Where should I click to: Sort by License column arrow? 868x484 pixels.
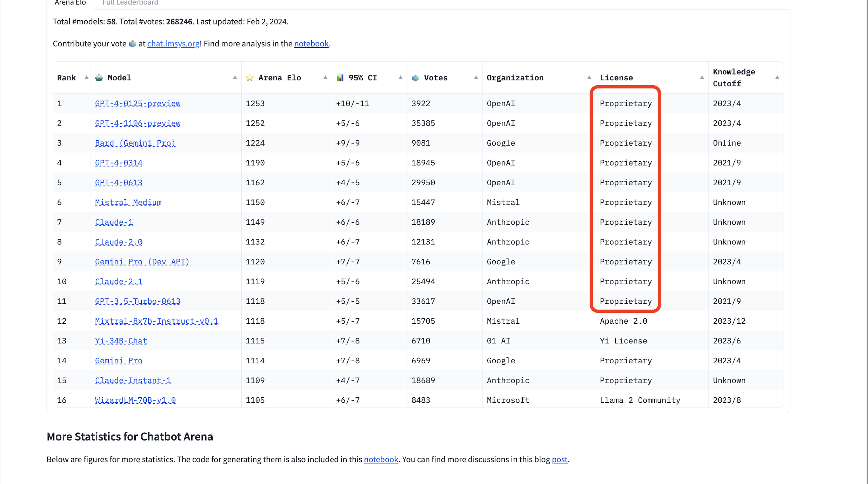[702, 78]
